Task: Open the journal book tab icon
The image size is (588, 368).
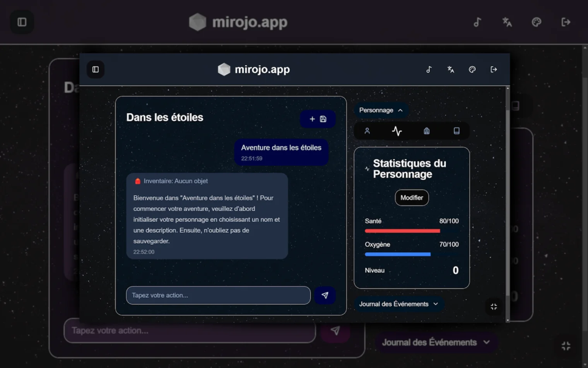Action: coord(456,131)
